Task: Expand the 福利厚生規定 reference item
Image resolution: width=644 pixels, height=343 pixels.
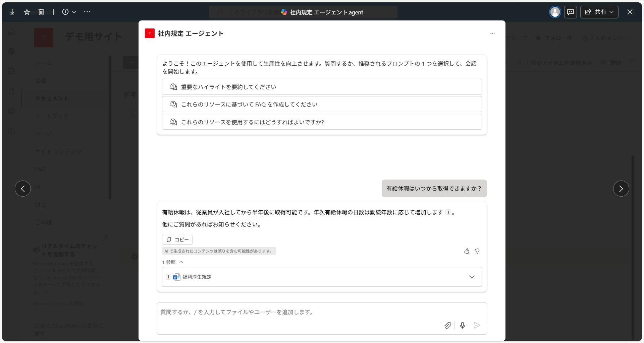Action: [x=472, y=277]
